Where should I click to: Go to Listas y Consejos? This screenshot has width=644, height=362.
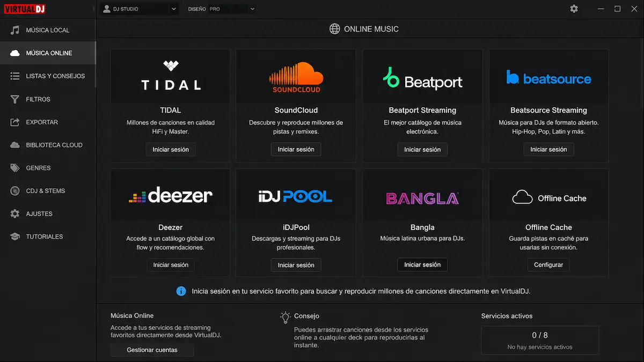click(x=48, y=76)
